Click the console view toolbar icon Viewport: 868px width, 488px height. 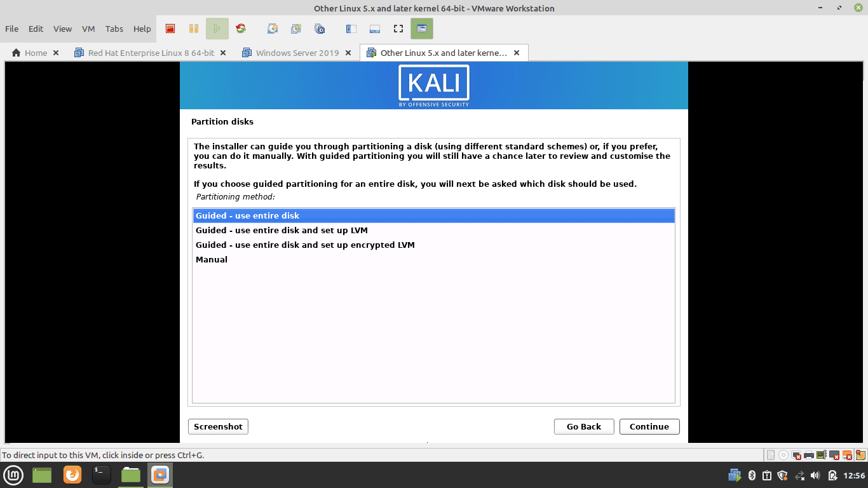click(x=421, y=29)
